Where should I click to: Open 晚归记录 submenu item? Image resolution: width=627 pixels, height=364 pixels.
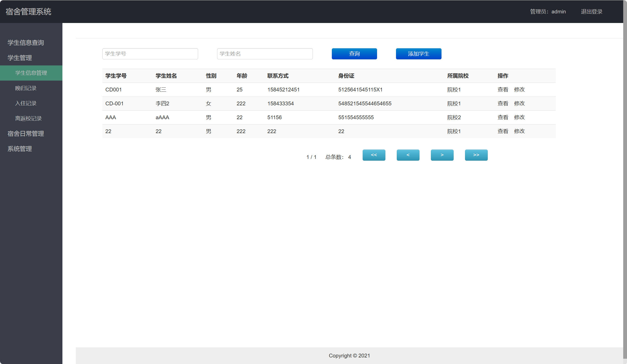(26, 88)
